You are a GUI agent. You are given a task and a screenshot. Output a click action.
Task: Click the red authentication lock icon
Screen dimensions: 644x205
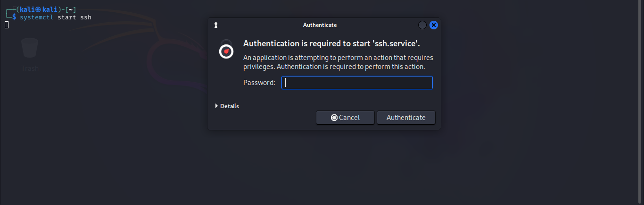[226, 51]
